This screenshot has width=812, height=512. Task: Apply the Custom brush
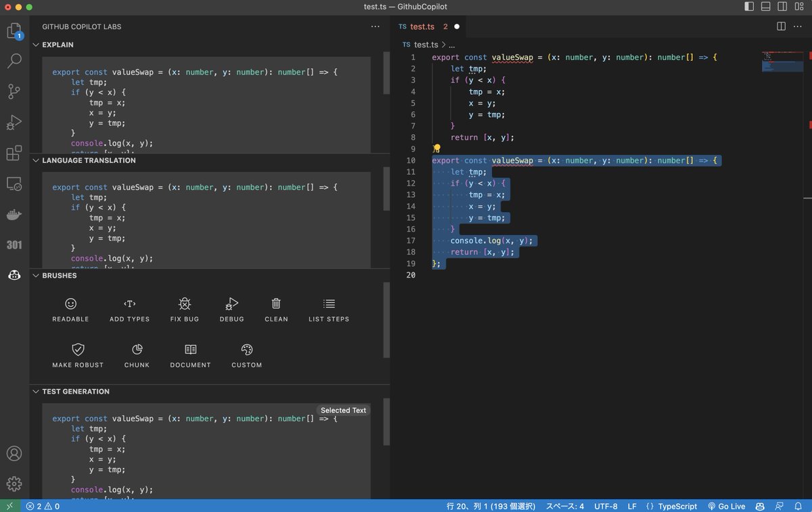tap(246, 356)
